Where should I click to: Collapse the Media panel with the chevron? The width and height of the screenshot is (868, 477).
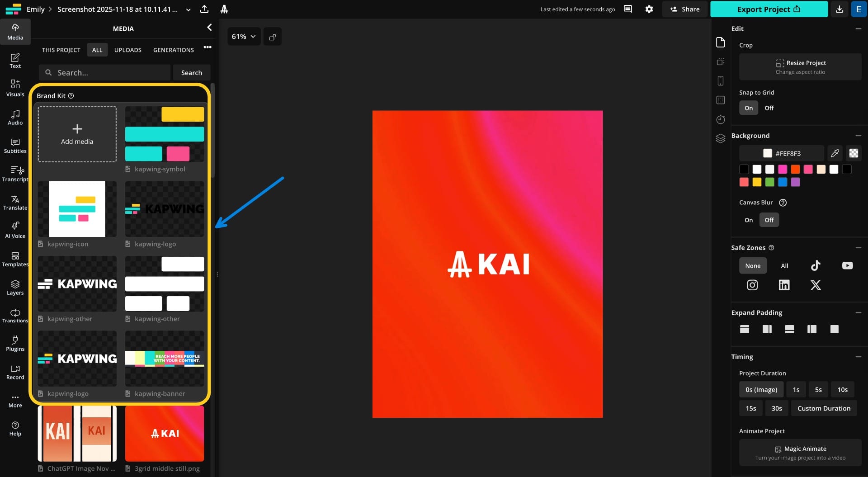click(209, 28)
